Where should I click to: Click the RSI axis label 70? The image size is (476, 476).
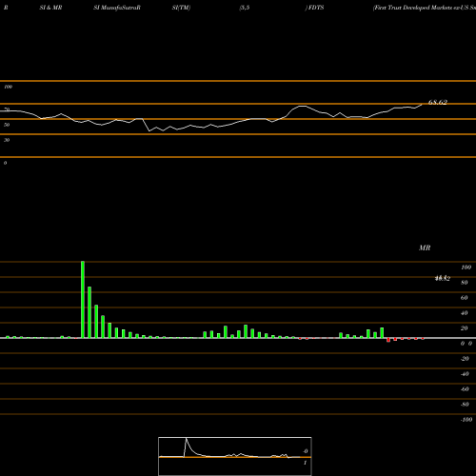pyautogui.click(x=7, y=109)
